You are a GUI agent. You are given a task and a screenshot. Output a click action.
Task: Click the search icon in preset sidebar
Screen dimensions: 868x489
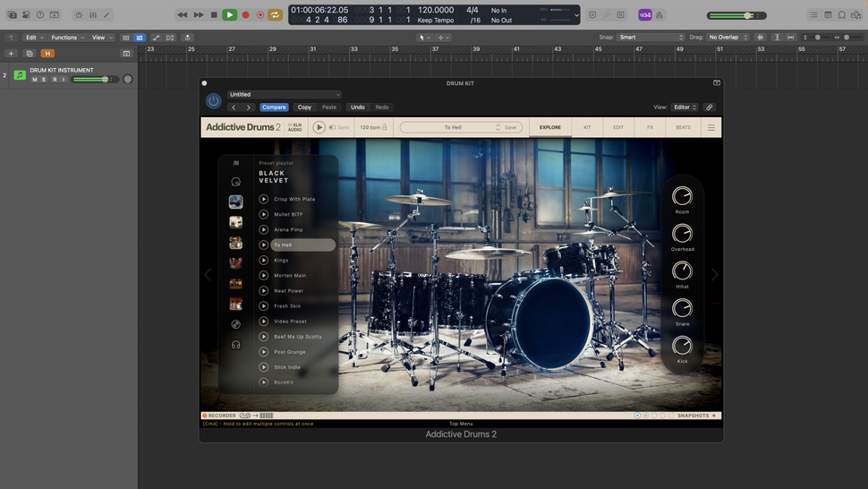(x=235, y=182)
